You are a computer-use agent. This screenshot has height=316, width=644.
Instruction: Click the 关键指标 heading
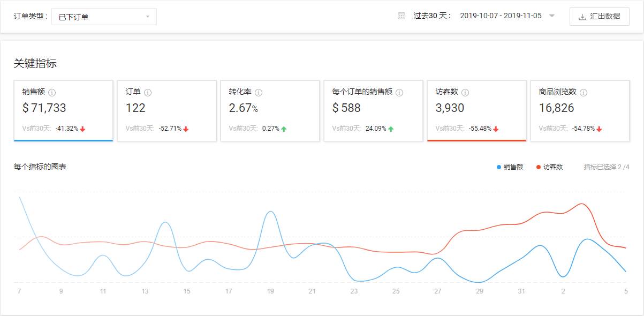pos(35,64)
